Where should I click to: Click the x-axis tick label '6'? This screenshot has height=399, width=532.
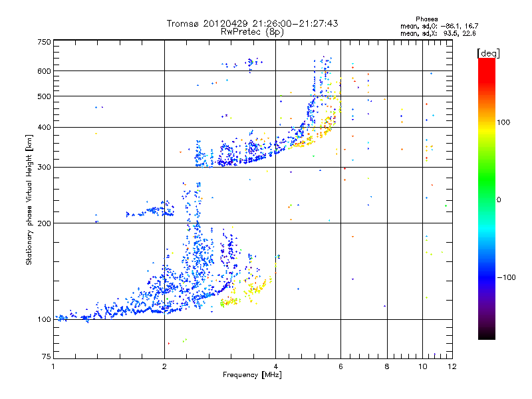[x=340, y=366]
